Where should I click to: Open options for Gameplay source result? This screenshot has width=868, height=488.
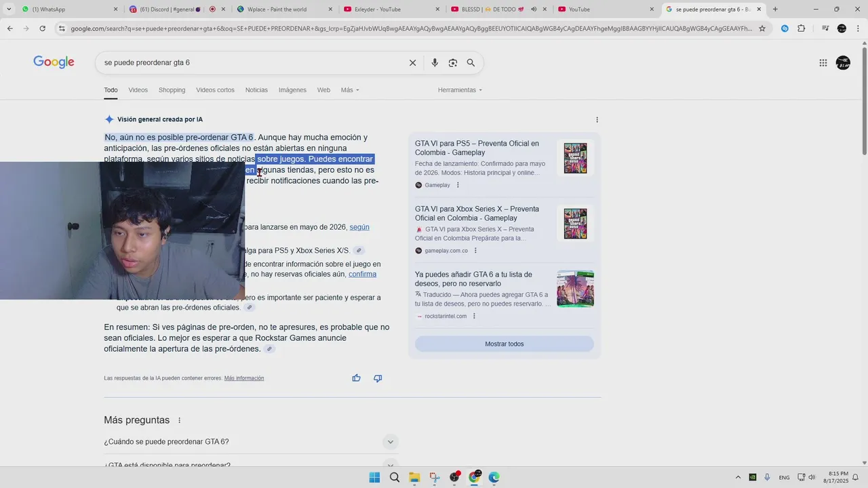[x=458, y=185]
